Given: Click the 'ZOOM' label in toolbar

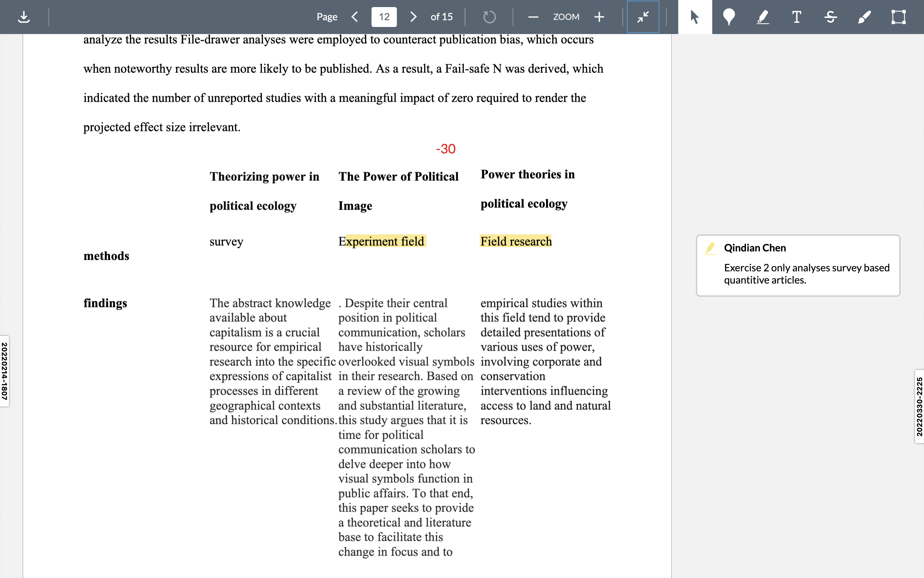Looking at the screenshot, I should click(566, 17).
